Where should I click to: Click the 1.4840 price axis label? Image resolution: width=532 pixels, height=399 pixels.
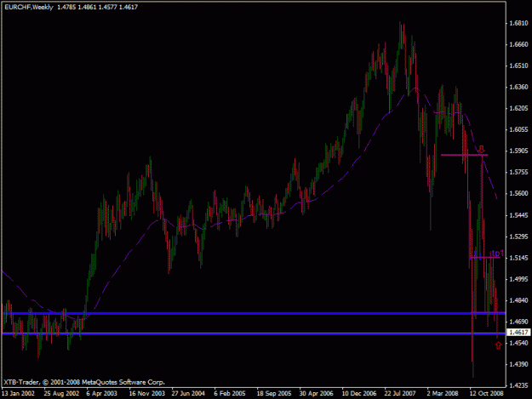pos(518,300)
